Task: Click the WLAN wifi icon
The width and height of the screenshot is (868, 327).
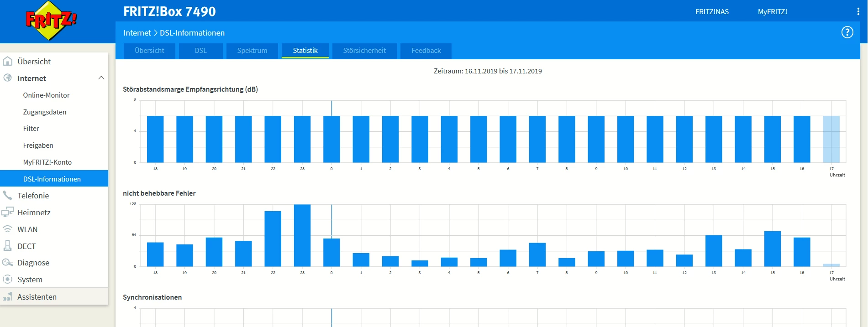Action: point(8,229)
